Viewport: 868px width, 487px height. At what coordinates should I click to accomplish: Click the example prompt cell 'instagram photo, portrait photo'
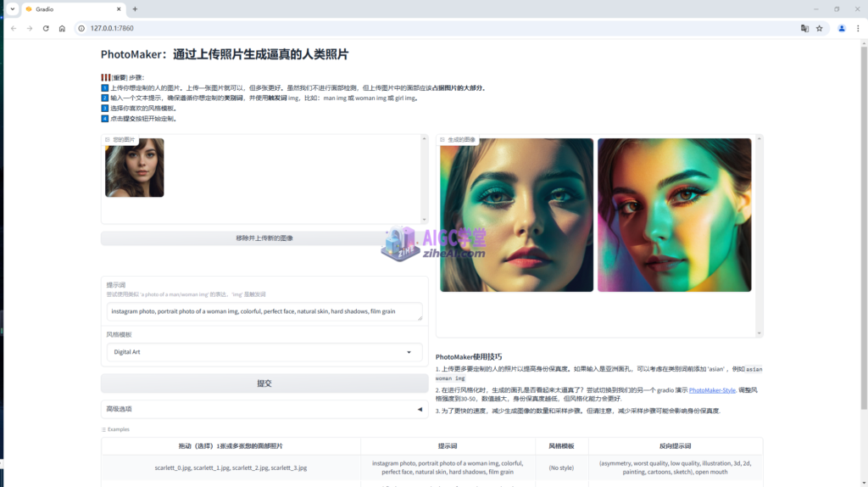pos(448,467)
